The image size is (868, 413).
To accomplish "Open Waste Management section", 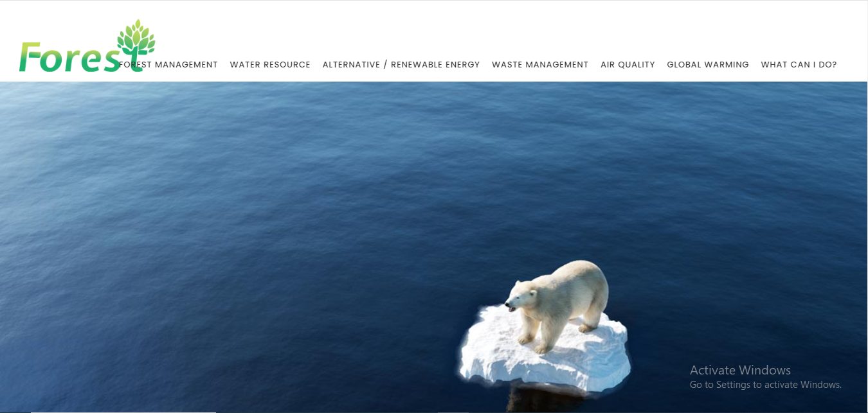I will coord(540,65).
